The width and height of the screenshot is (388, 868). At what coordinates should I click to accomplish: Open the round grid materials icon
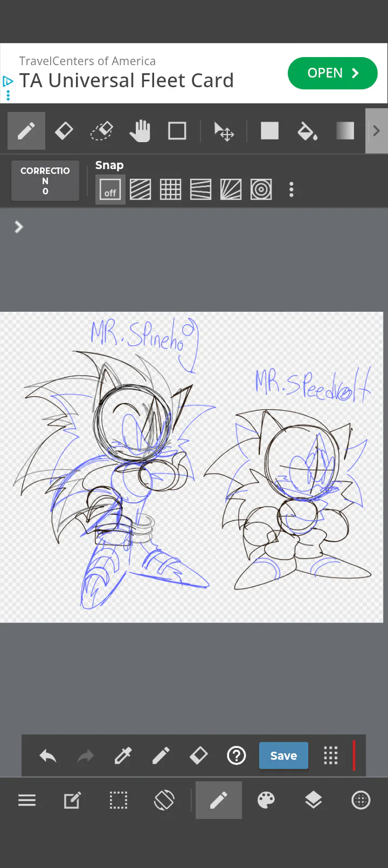click(361, 801)
